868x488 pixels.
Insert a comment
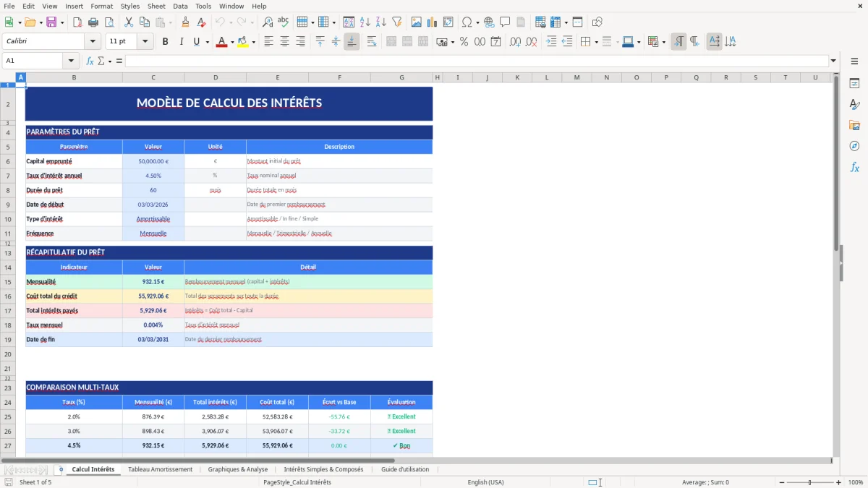point(505,22)
